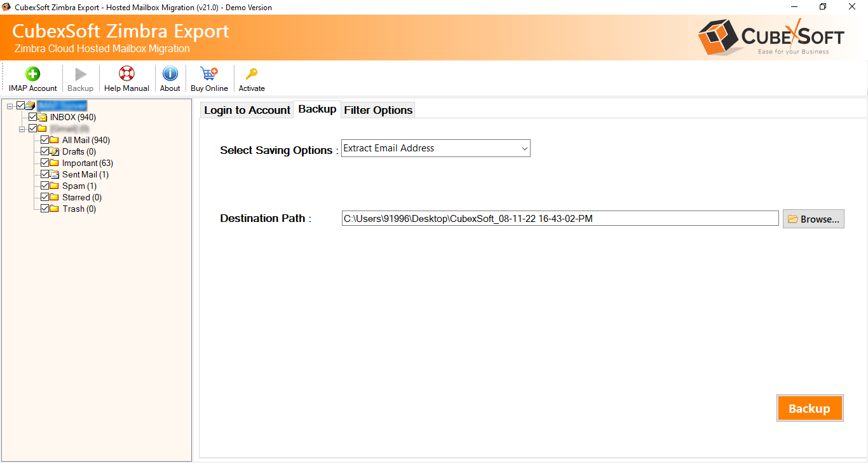Click the Important folder icon
868x463 pixels.
pyautogui.click(x=54, y=163)
